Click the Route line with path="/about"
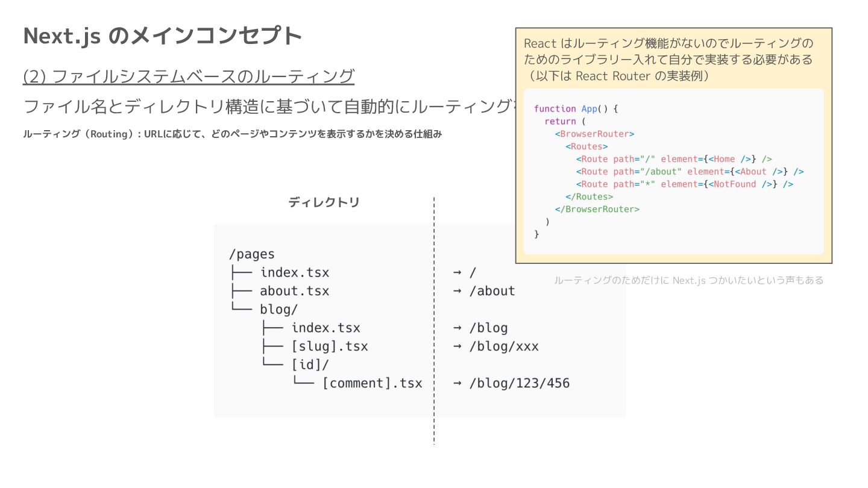Viewport: 868px width, 488px height. point(690,172)
